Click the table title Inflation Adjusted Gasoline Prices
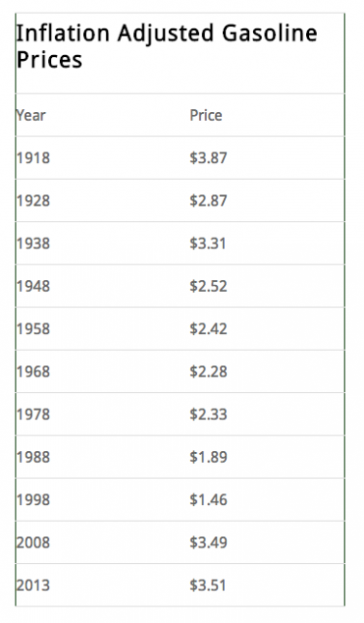364x623 pixels. click(x=166, y=46)
